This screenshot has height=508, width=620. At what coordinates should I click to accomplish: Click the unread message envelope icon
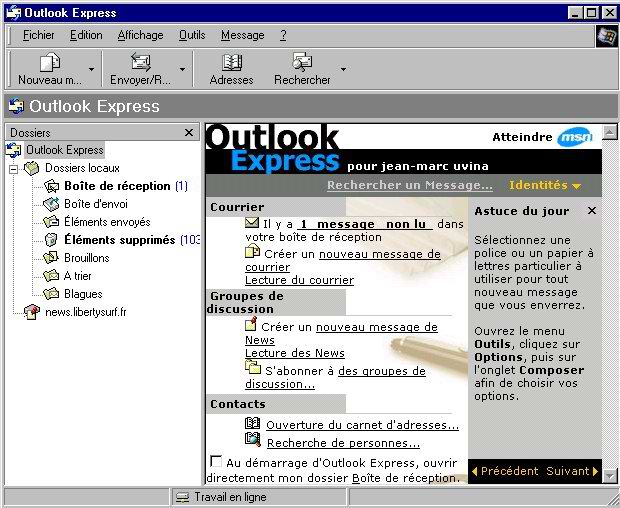(x=252, y=223)
